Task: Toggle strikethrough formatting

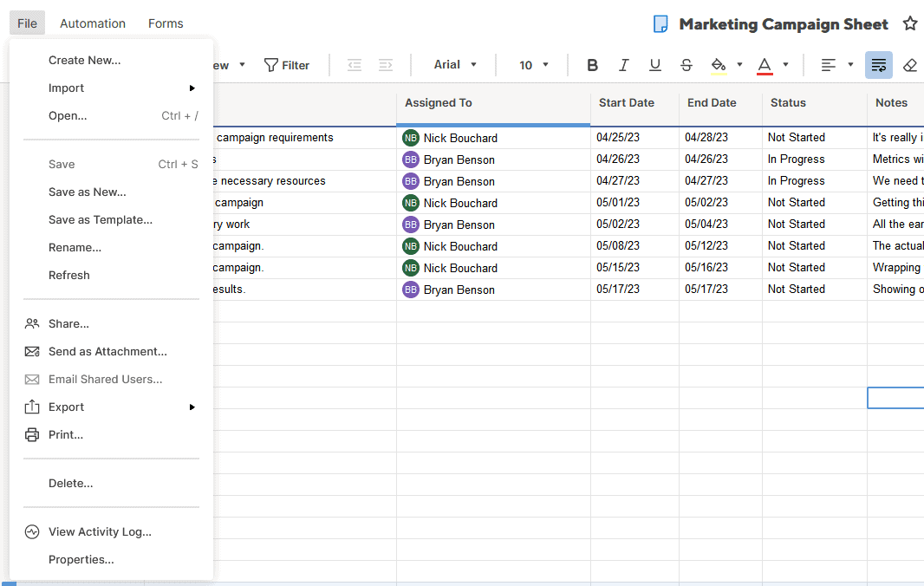Action: click(x=686, y=65)
